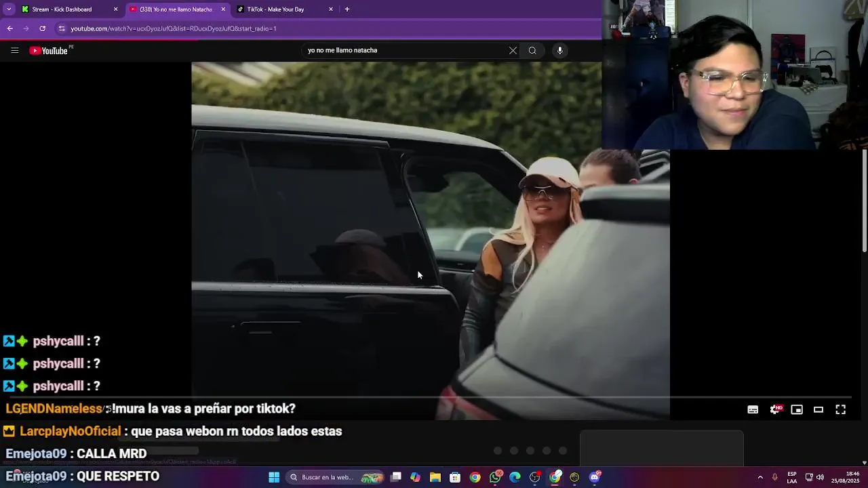Open Google Chrome from the taskbar
868x488 pixels.
475,477
